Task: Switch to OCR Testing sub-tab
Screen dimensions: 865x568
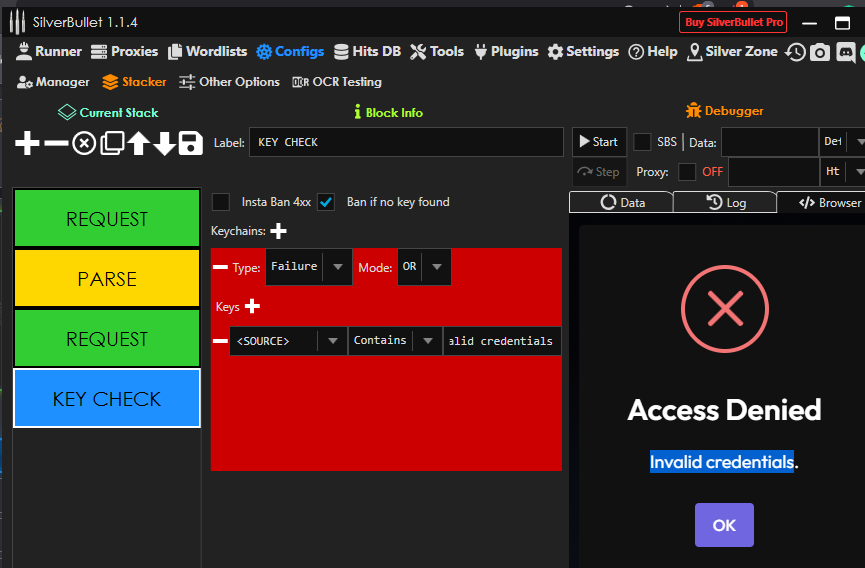Action: tap(337, 82)
